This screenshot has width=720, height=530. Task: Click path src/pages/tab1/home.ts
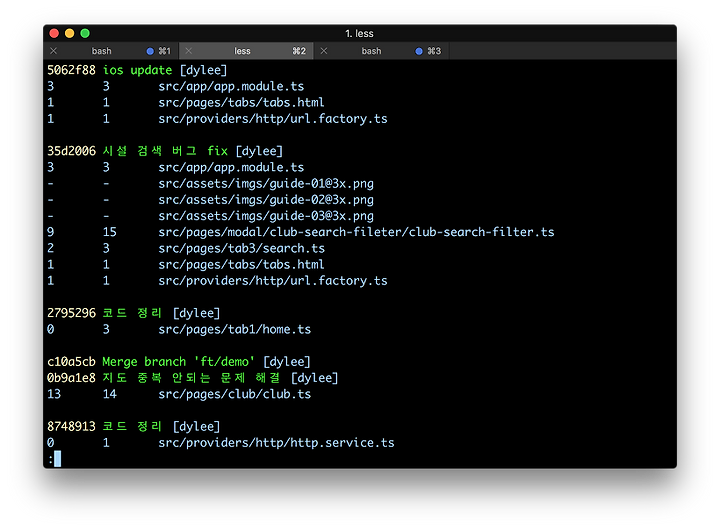pyautogui.click(x=235, y=329)
